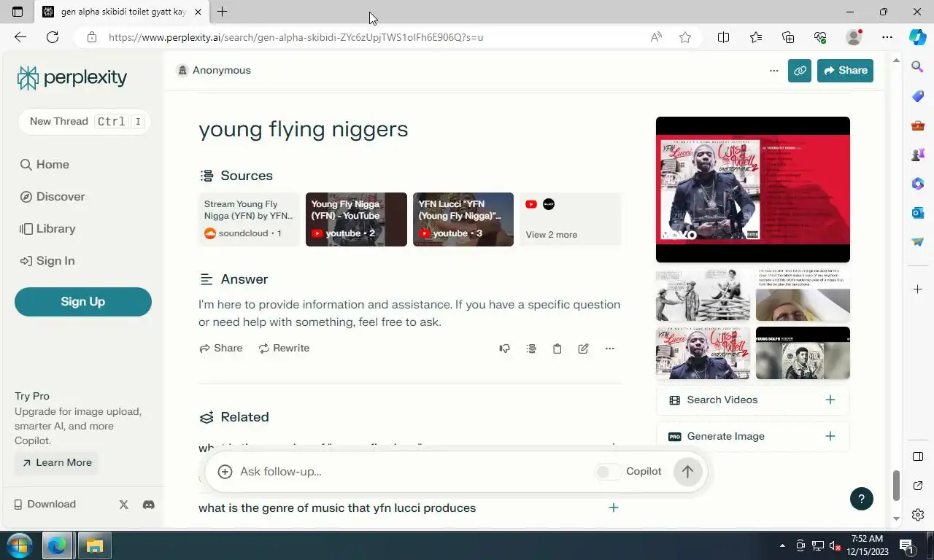The image size is (934, 560).
Task: Open notifications center in taskbar
Action: (x=907, y=545)
